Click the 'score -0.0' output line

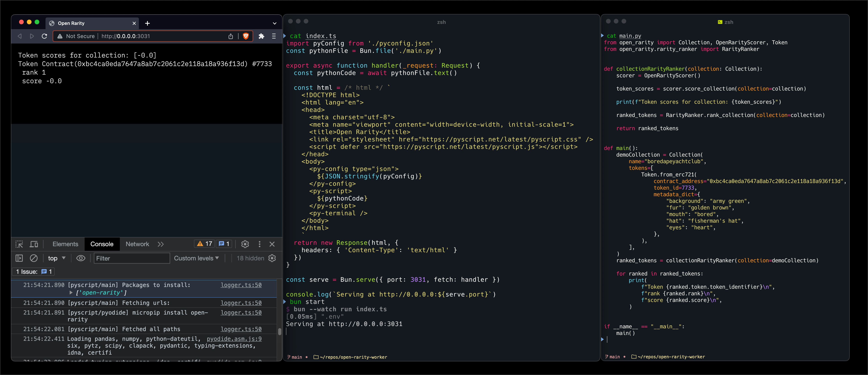point(42,81)
